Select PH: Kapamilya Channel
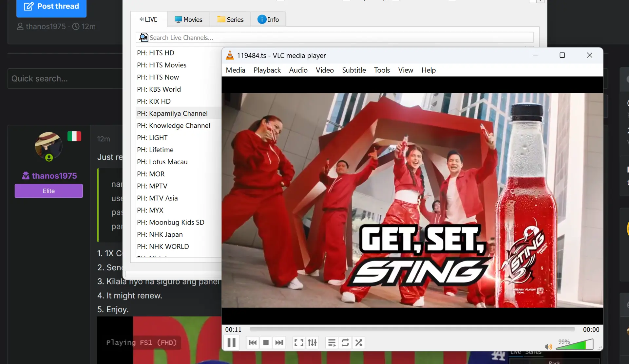629x364 pixels. click(172, 113)
